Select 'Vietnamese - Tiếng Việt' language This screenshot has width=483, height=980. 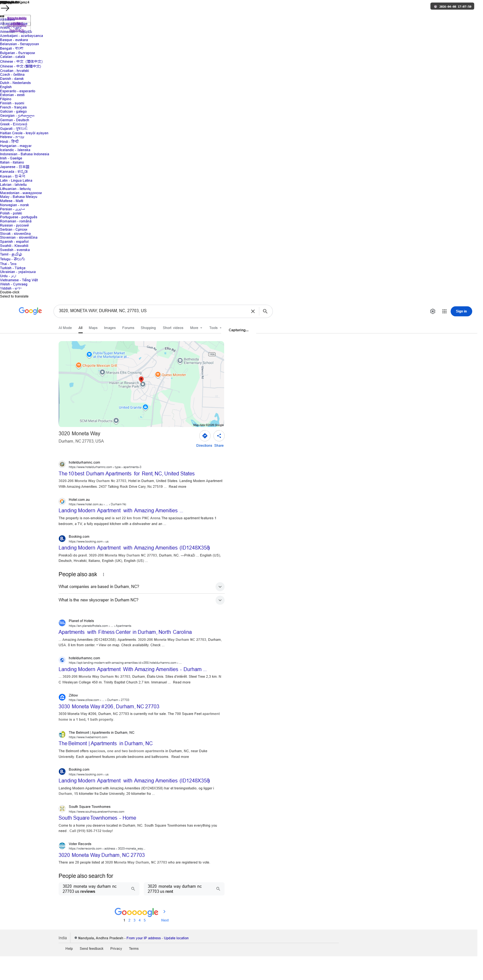click(x=19, y=280)
